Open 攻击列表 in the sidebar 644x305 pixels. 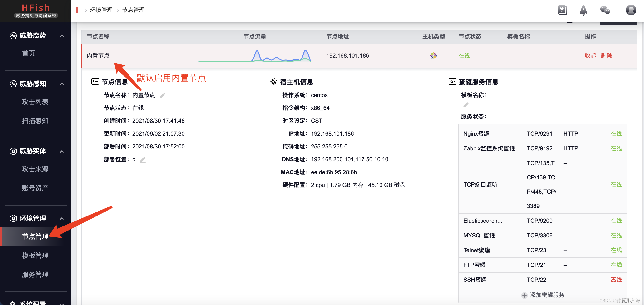coord(35,102)
